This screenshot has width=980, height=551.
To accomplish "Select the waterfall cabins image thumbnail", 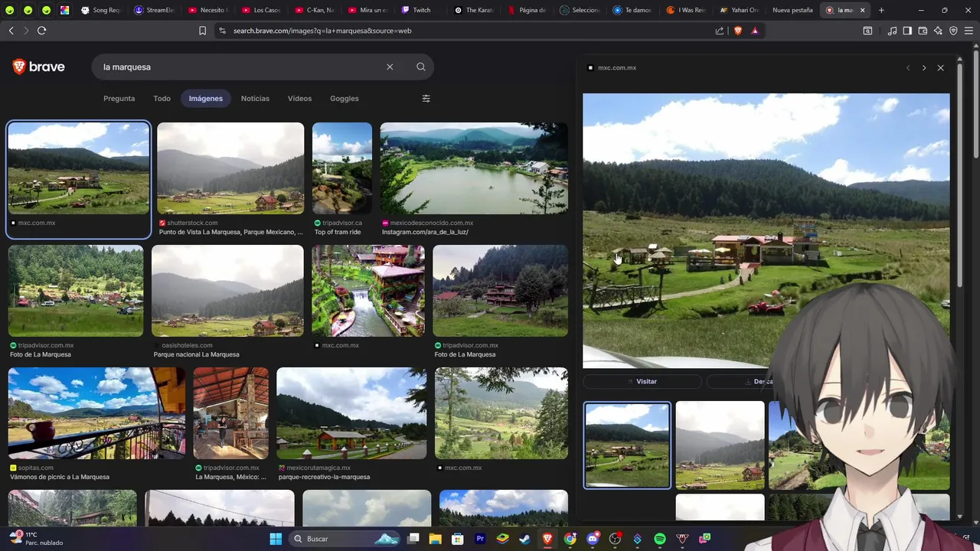I will click(x=368, y=291).
